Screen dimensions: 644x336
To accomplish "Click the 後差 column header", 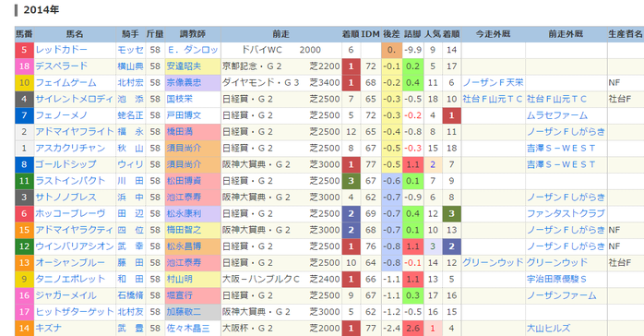I will point(391,34).
